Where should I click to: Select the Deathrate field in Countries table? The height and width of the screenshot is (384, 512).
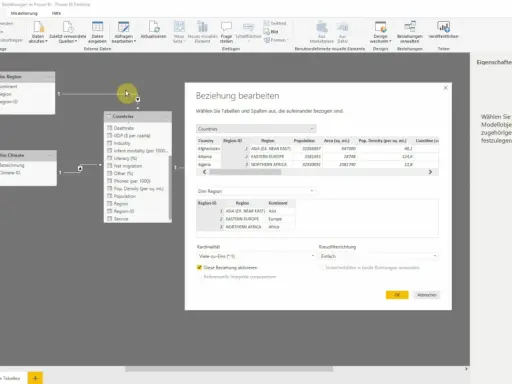coord(124,128)
